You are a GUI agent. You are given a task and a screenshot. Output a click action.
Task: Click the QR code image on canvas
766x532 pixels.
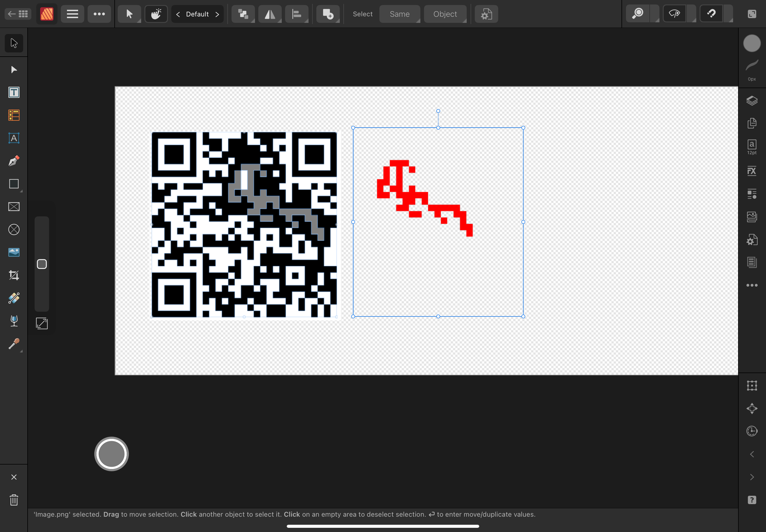244,224
